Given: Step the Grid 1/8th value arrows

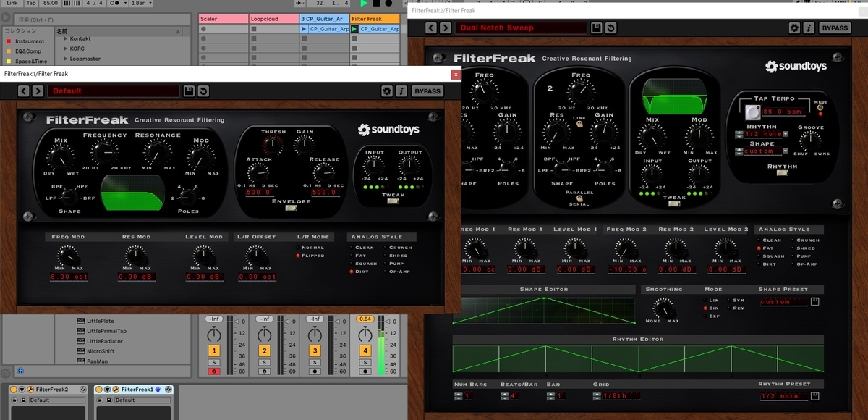Looking at the screenshot, I should tap(597, 396).
